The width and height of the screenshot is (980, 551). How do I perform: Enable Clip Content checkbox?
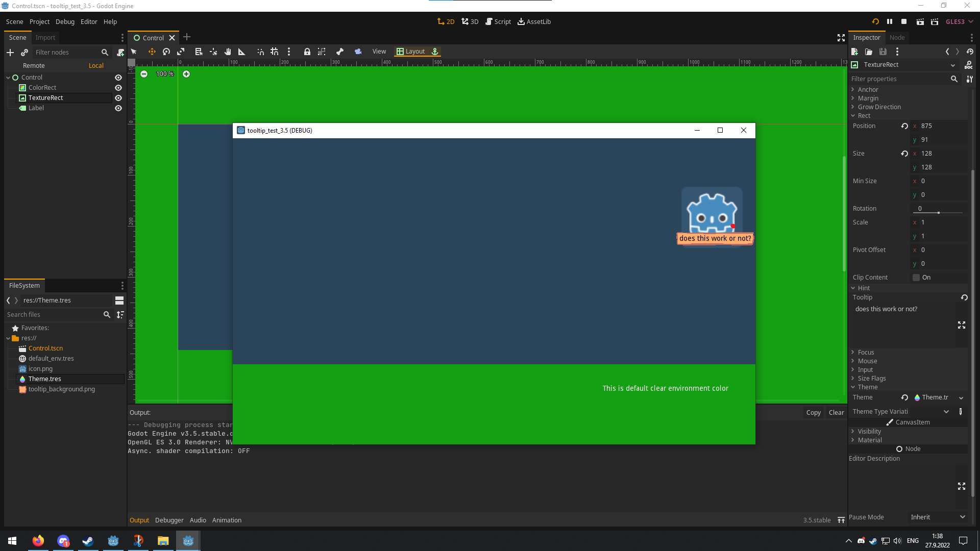coord(916,278)
